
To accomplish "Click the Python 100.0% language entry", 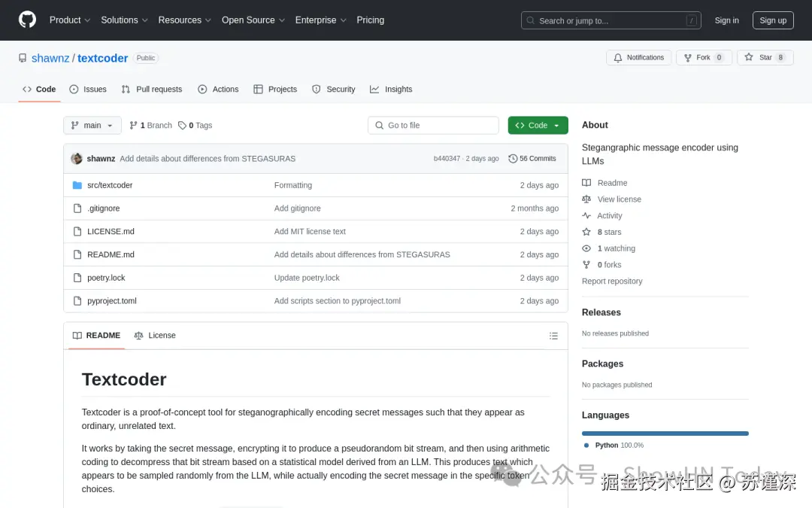I will pos(614,446).
